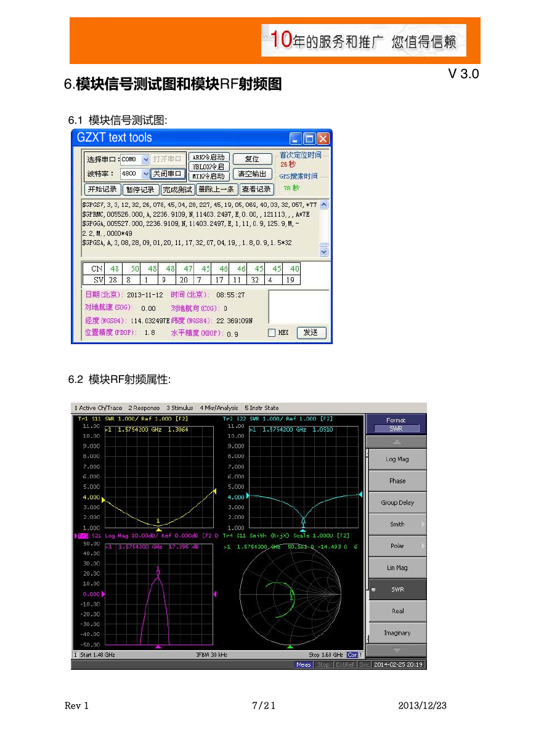Click the Svc status indicator
This screenshot has width=536, height=756.
coord(364,665)
